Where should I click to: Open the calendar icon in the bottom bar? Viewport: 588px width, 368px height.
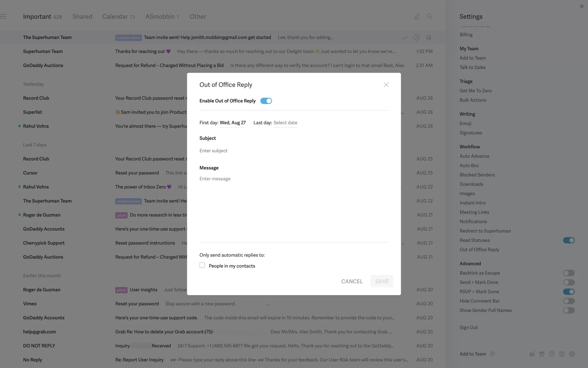562,354
